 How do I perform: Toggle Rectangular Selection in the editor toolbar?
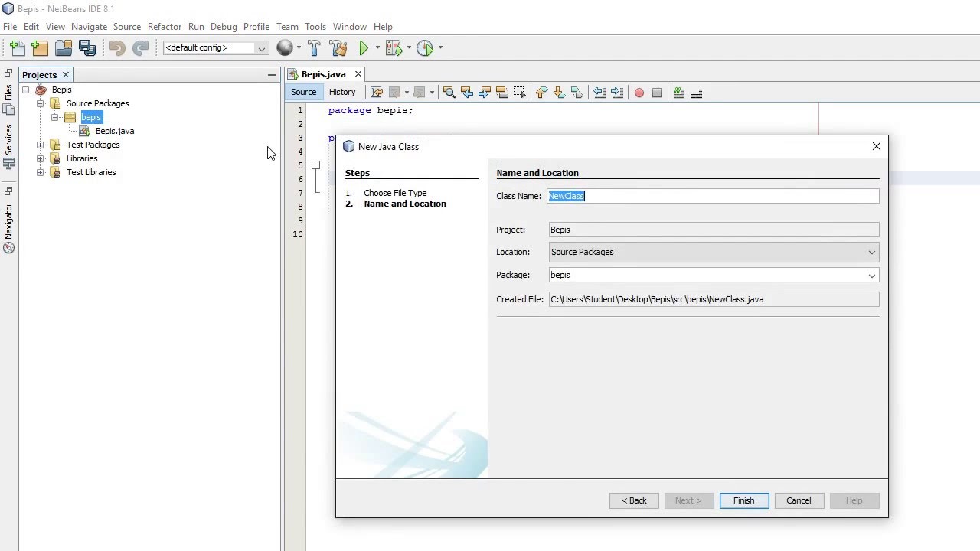click(x=520, y=93)
